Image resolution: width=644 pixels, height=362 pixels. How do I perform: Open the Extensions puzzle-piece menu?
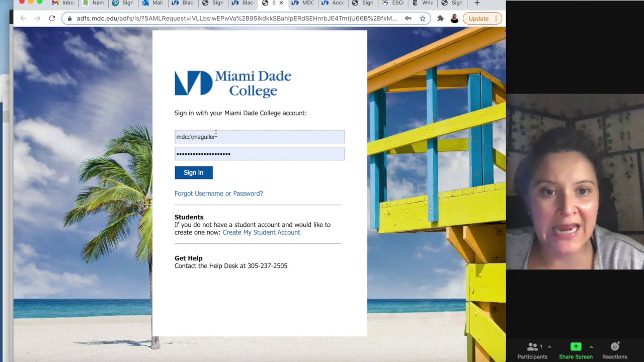point(440,19)
